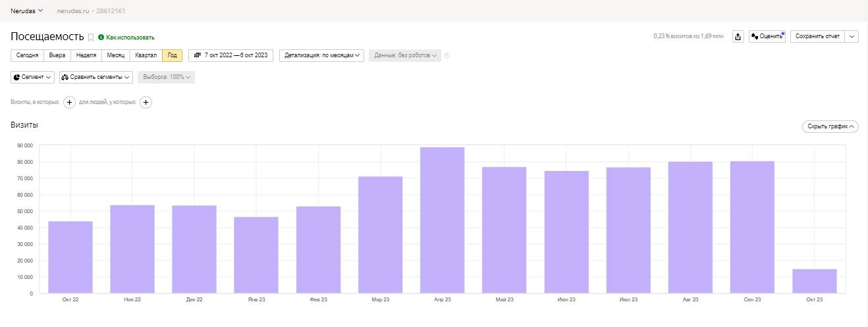
Task: Add a condition after 'Визиты, в которых'
Action: pyautogui.click(x=70, y=102)
